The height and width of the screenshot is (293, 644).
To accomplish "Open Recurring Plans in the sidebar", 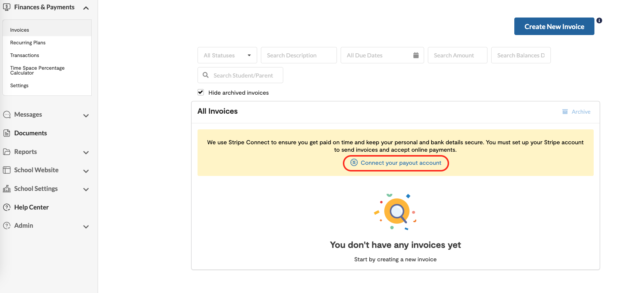I will point(28,42).
